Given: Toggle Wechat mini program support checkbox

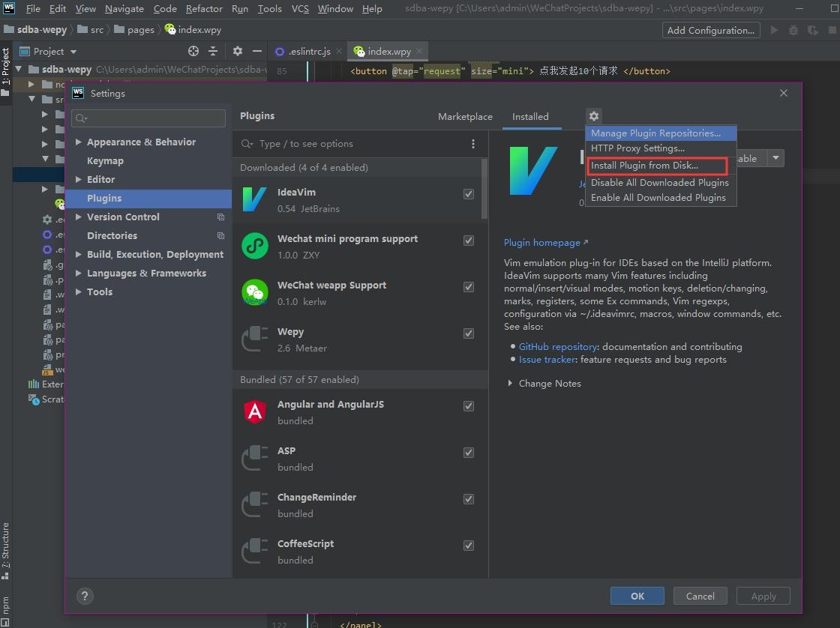Looking at the screenshot, I should (x=469, y=241).
